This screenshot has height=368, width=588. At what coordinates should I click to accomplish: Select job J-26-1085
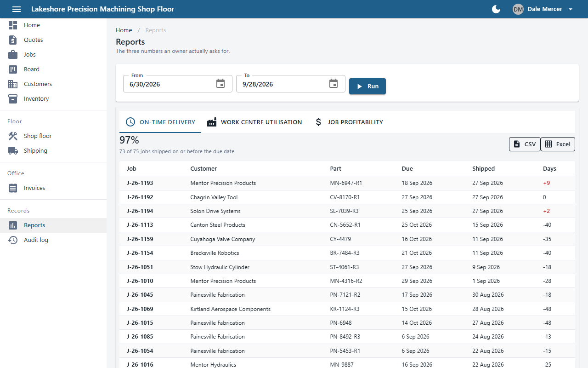coord(140,337)
